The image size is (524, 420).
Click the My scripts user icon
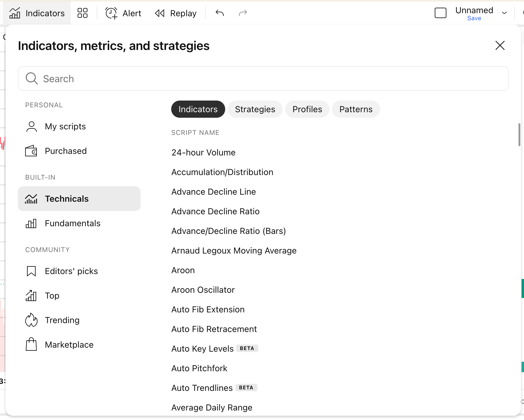(31, 126)
